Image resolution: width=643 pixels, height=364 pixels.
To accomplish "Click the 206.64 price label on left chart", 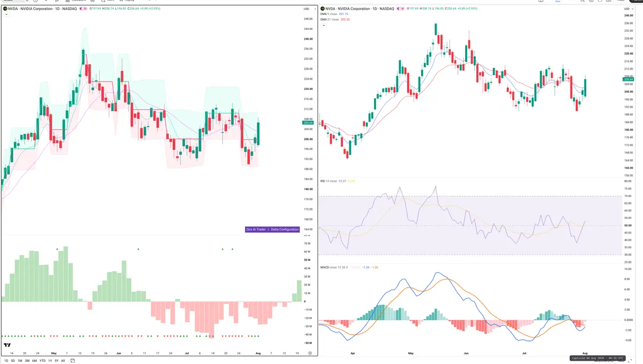I will [308, 123].
